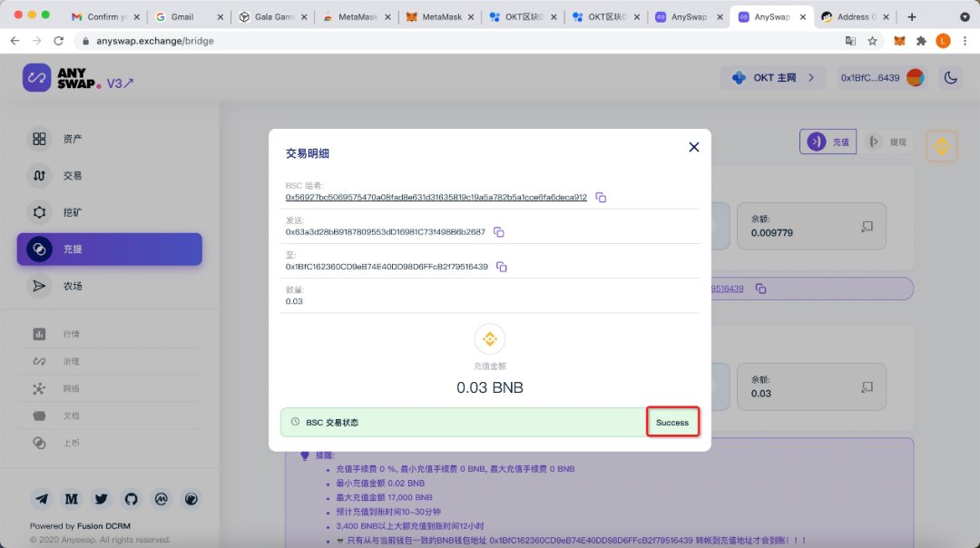Switch to the Address tab

[x=854, y=17]
